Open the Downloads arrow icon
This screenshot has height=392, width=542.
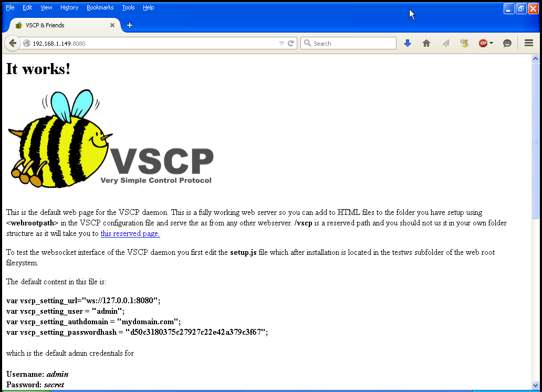point(408,44)
